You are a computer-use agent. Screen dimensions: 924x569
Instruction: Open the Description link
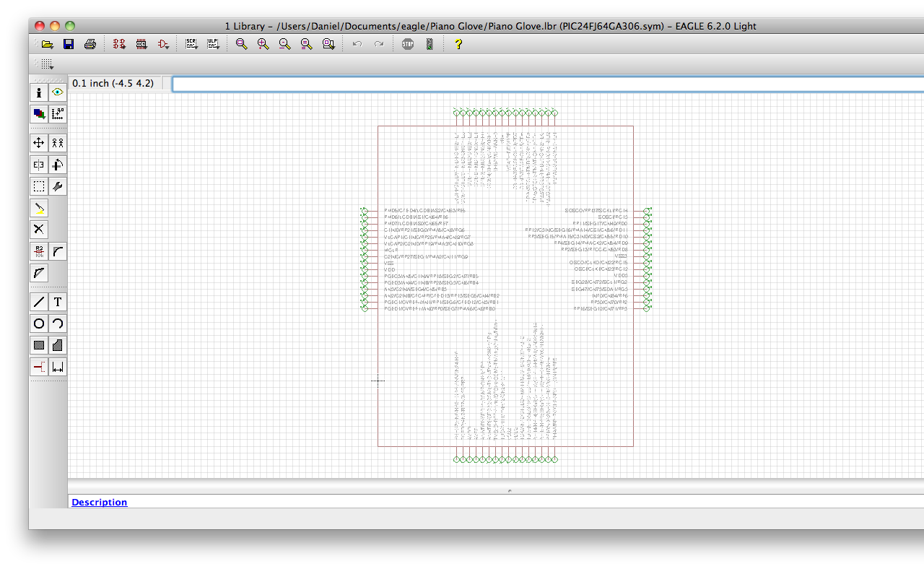point(99,502)
